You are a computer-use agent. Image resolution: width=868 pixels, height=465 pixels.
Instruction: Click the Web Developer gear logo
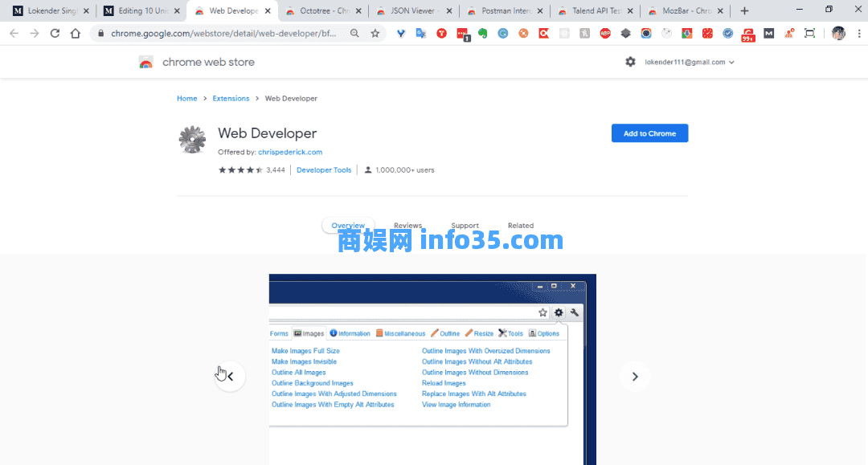(192, 139)
